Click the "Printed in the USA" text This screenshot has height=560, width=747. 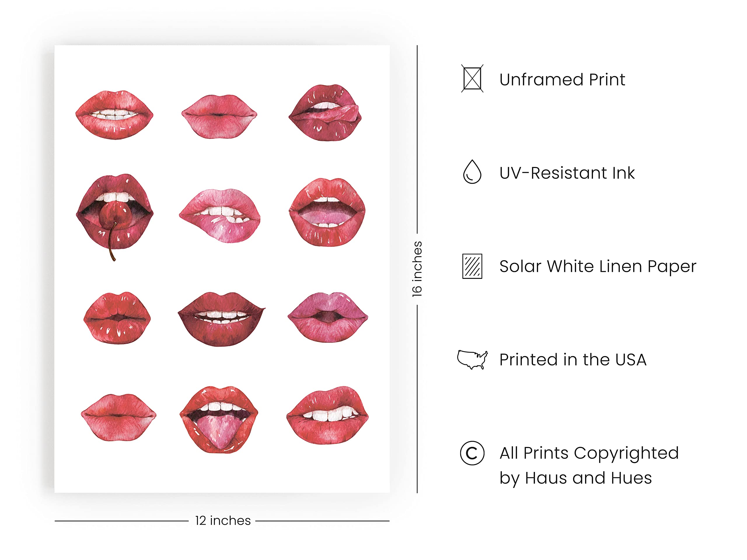(x=573, y=360)
